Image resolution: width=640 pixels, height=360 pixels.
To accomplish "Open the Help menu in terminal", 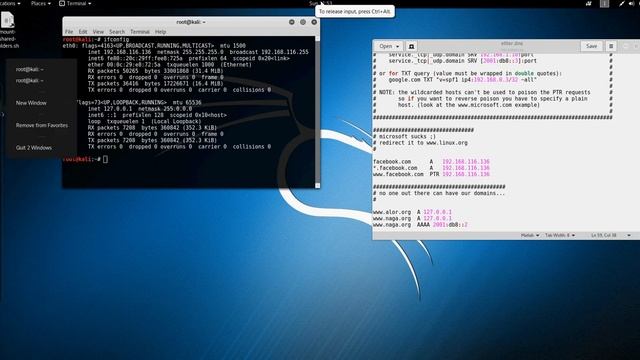I will [160, 32].
